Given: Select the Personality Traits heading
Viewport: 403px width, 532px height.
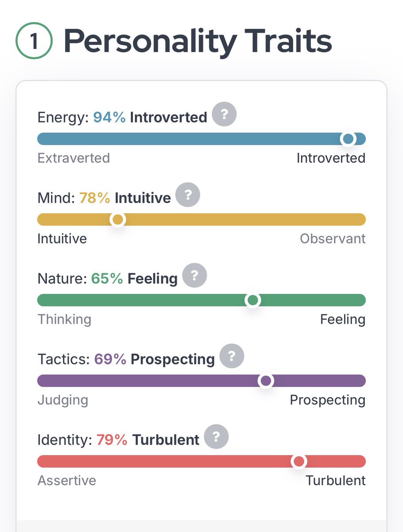Looking at the screenshot, I should click(198, 41).
